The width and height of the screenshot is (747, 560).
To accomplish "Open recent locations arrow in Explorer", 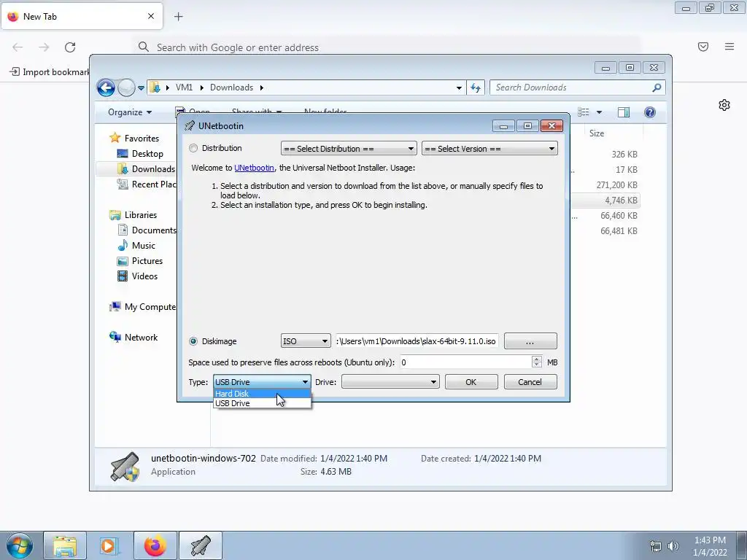I will coord(141,88).
